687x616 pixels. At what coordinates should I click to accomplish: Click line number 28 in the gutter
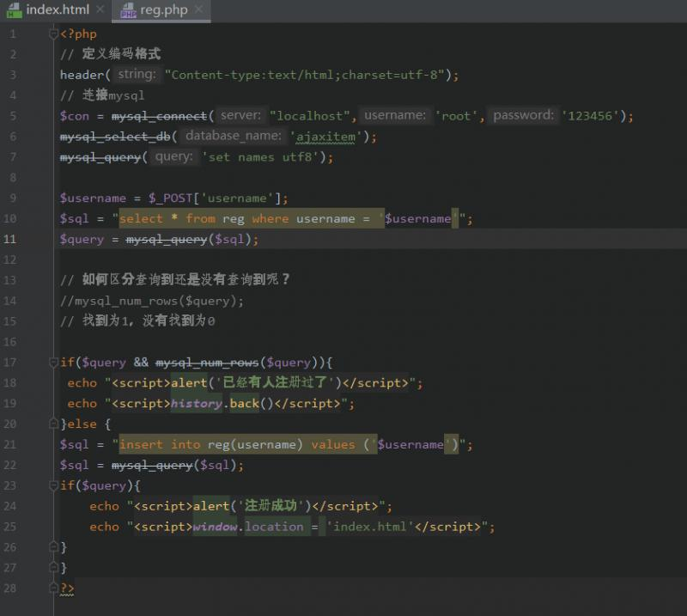point(10,588)
